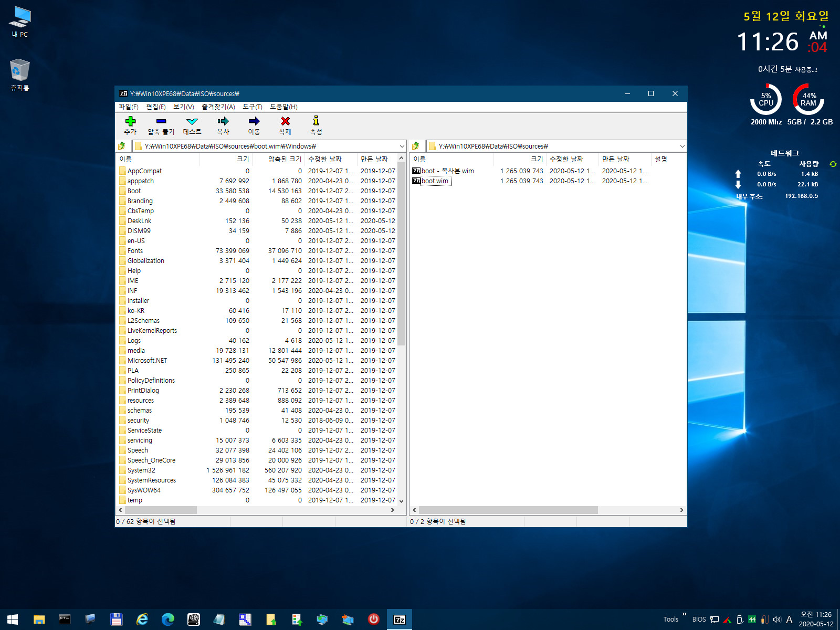Viewport: 840px width, 630px height.
Task: Click the network refresh green icon
Action: point(833,164)
